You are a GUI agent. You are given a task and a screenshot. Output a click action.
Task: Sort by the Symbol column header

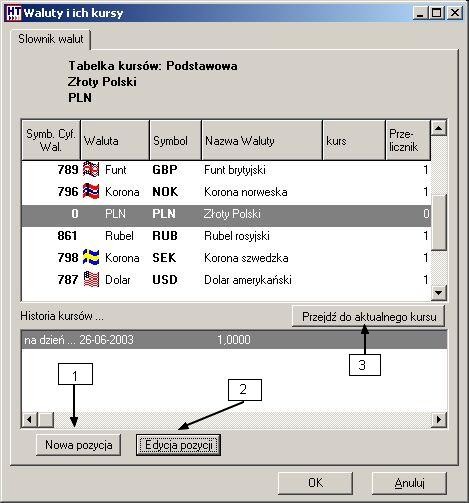tap(175, 140)
